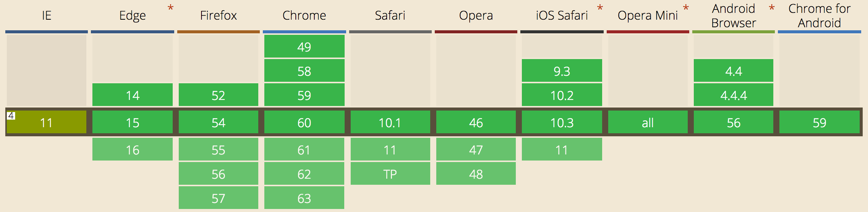
Task: Select Safari version 10.1 cell
Action: (390, 122)
